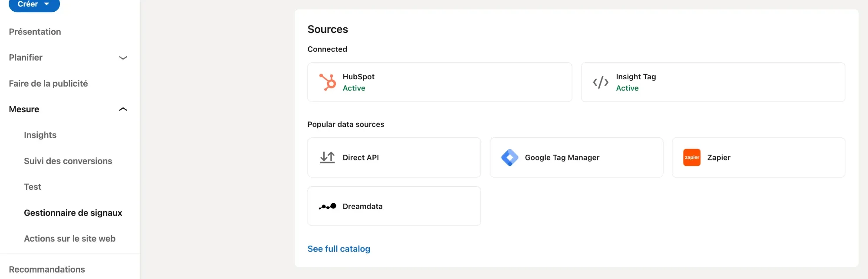Select the Google Tag Manager source card
Screen dimensions: 868x279
point(576,157)
